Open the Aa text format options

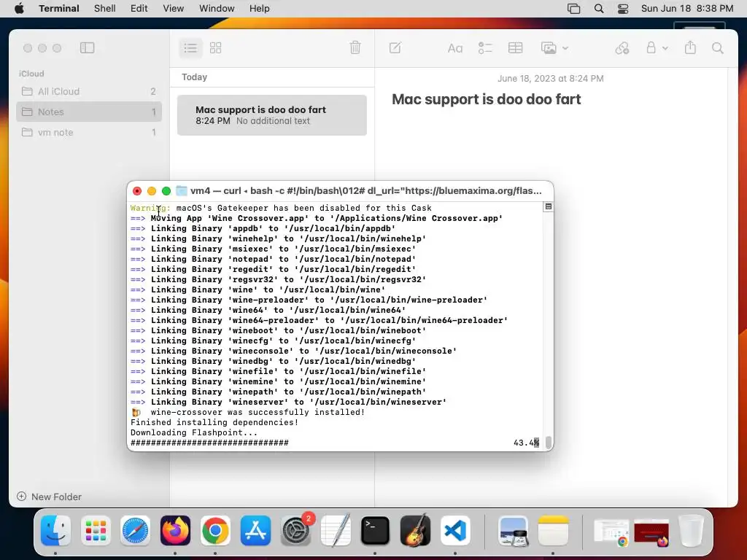[x=455, y=48]
